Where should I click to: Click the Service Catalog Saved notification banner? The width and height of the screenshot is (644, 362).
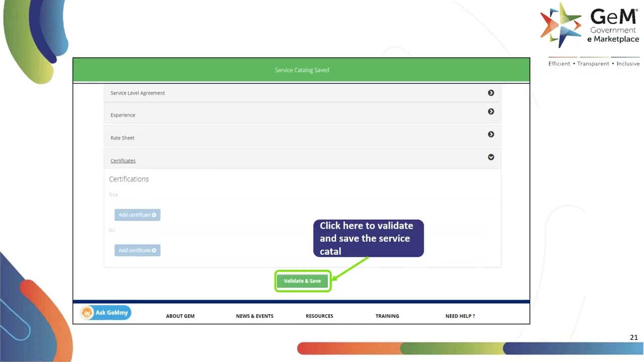[x=301, y=70]
